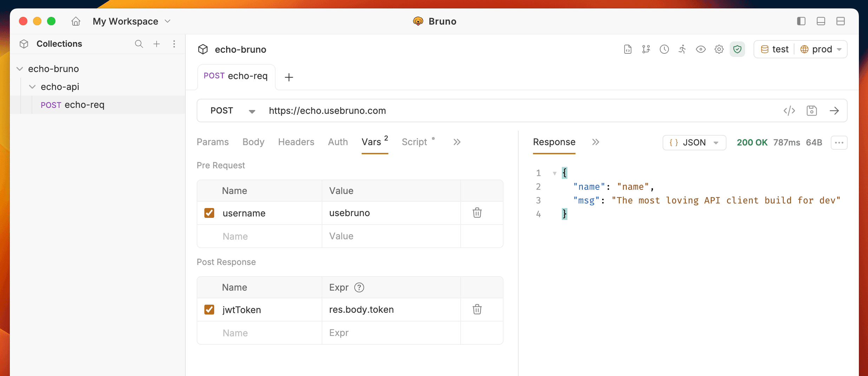Image resolution: width=868 pixels, height=376 pixels.
Task: Open the JSON response format dropdown
Action: point(694,143)
